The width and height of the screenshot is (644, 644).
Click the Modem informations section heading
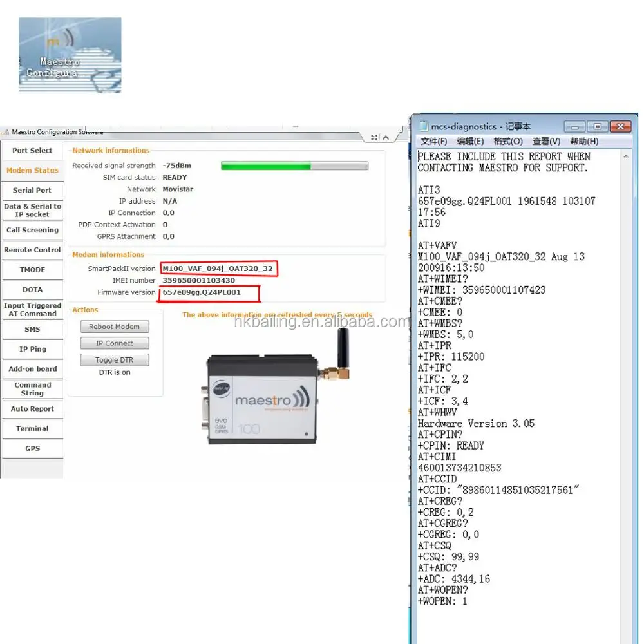108,255
